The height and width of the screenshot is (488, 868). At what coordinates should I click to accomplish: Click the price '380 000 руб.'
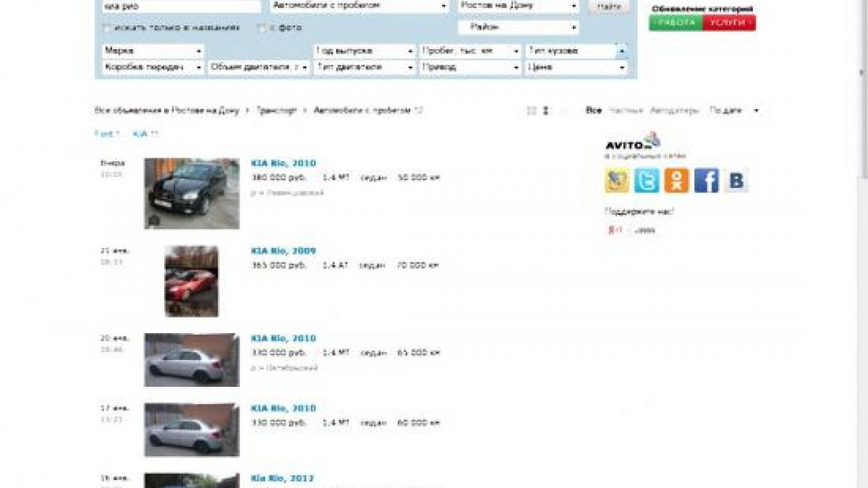pyautogui.click(x=278, y=177)
